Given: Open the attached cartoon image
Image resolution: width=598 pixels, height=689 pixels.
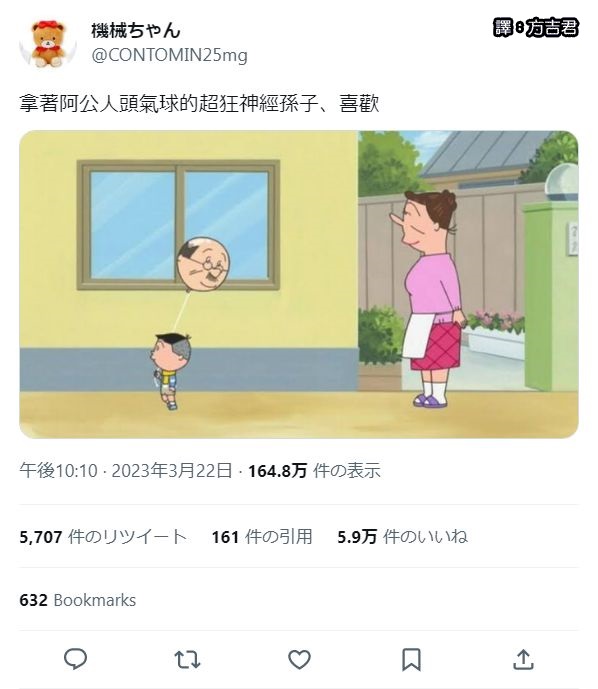Looking at the screenshot, I should click(299, 284).
